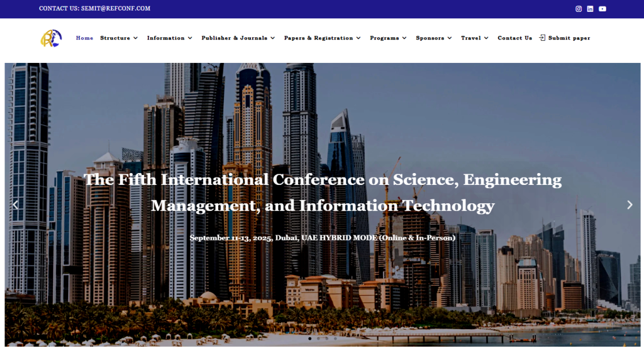Open the Instagram social icon
Viewport: 644px width, 353px height.
[x=579, y=9]
